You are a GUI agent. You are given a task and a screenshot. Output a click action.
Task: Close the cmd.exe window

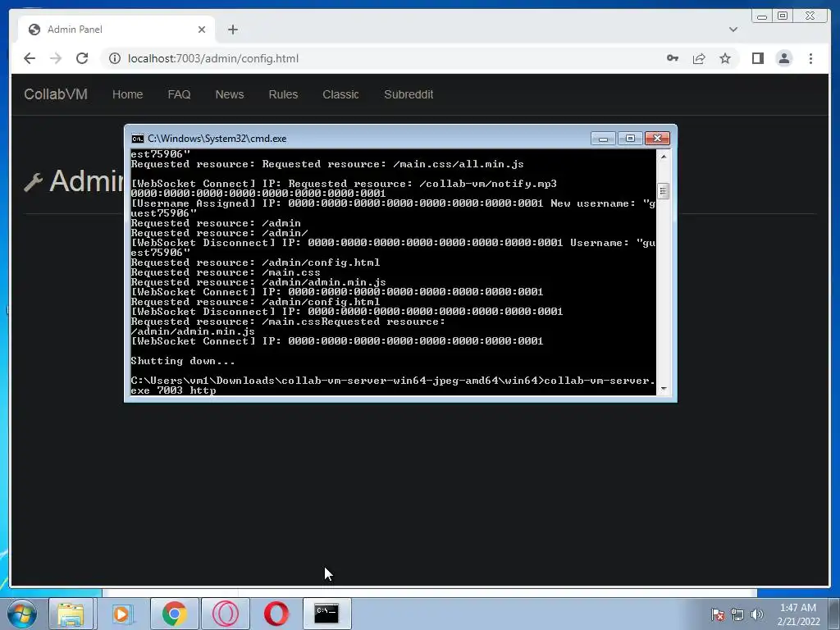657,139
